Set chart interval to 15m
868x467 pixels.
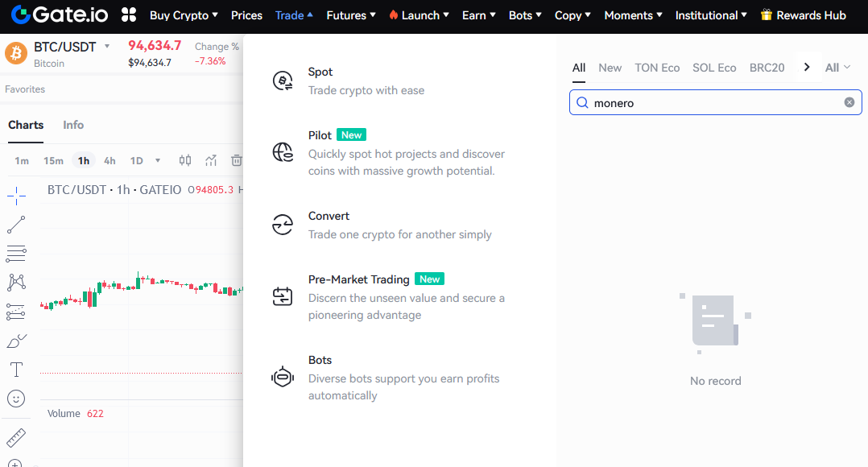tap(53, 160)
